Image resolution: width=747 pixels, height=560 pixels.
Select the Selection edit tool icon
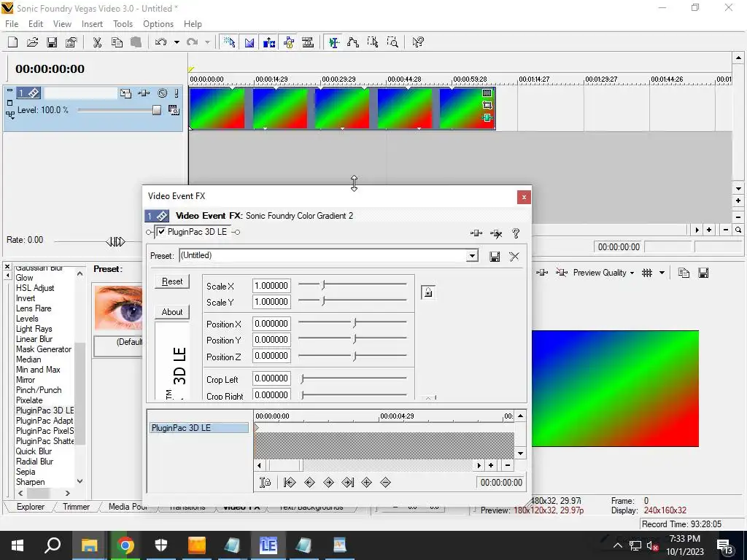pos(373,42)
